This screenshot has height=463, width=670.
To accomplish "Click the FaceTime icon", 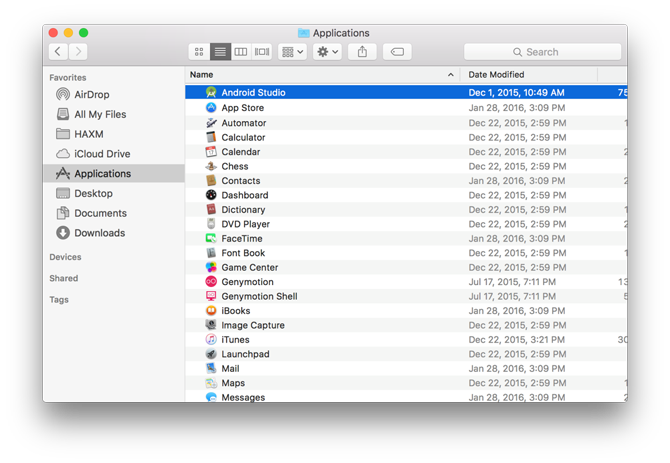I will pos(211,238).
